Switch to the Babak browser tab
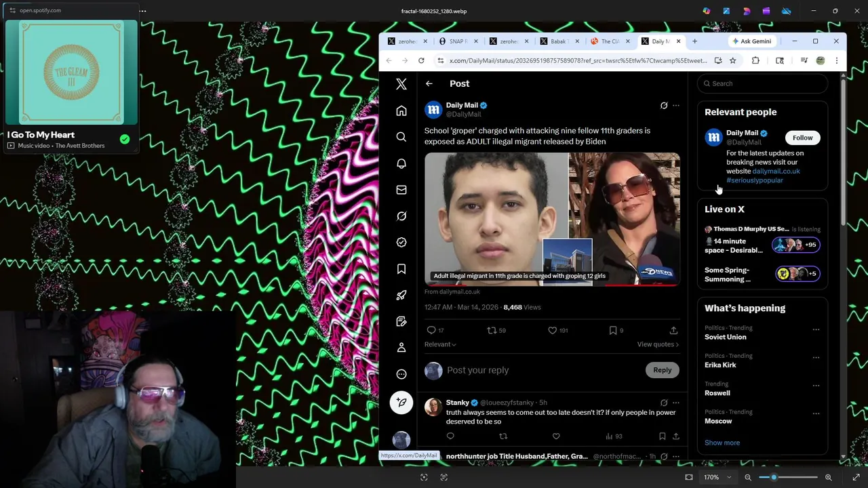Image resolution: width=868 pixels, height=488 pixels. [x=559, y=41]
